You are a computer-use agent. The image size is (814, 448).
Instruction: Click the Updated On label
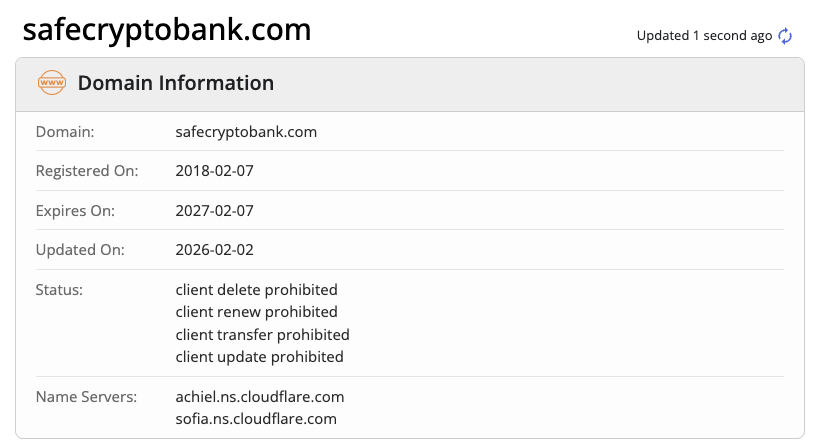click(x=78, y=250)
